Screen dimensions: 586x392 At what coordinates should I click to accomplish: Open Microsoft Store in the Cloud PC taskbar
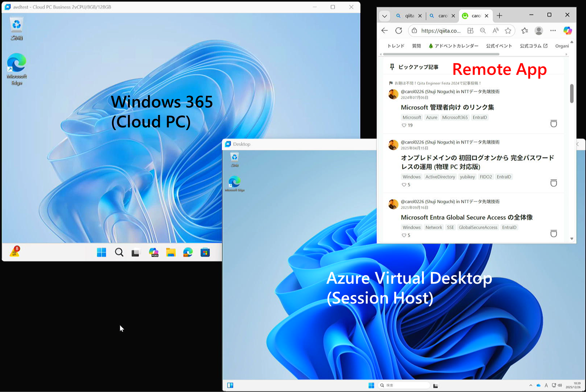tap(205, 252)
